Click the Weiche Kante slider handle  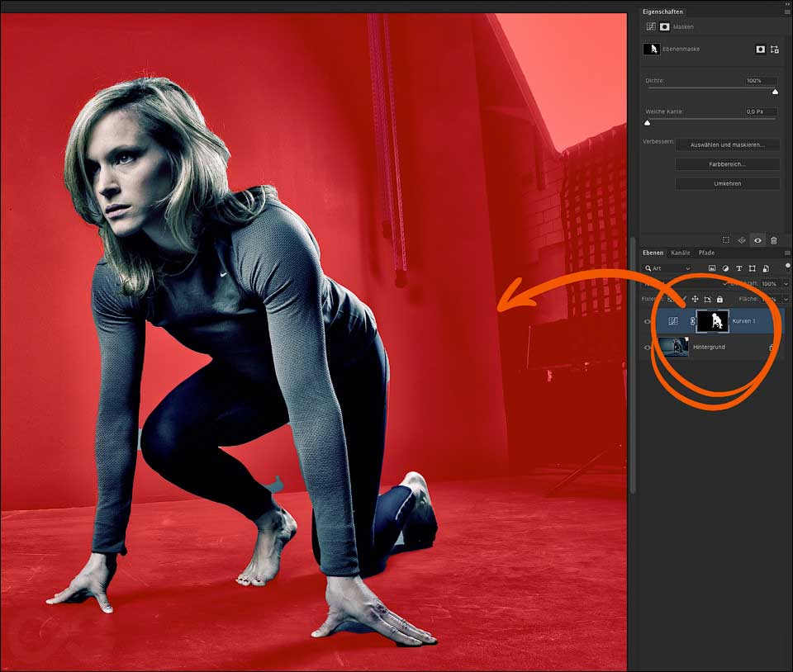647,123
